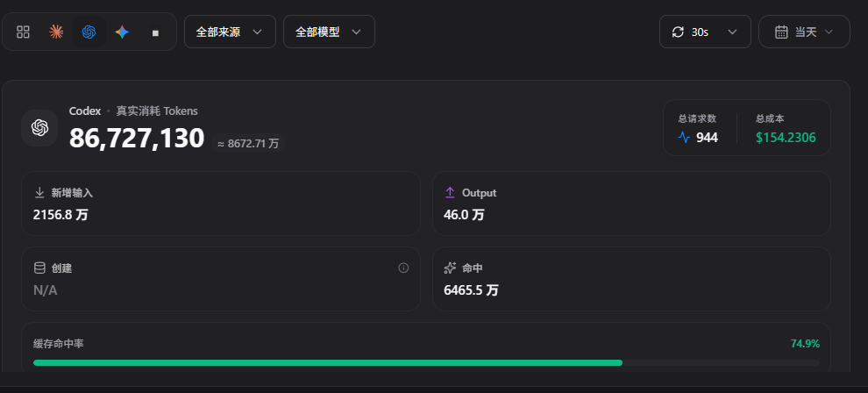868x393 pixels.
Task: Switch to the Claude starburst icon
Action: click(x=56, y=32)
